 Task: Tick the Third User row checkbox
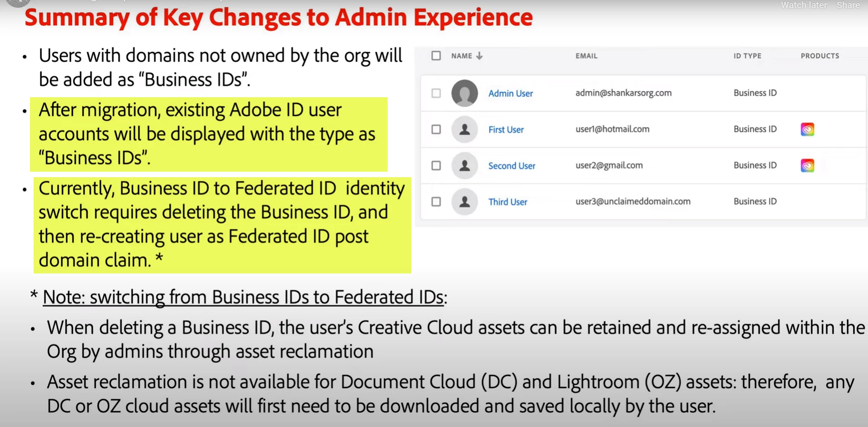point(436,202)
